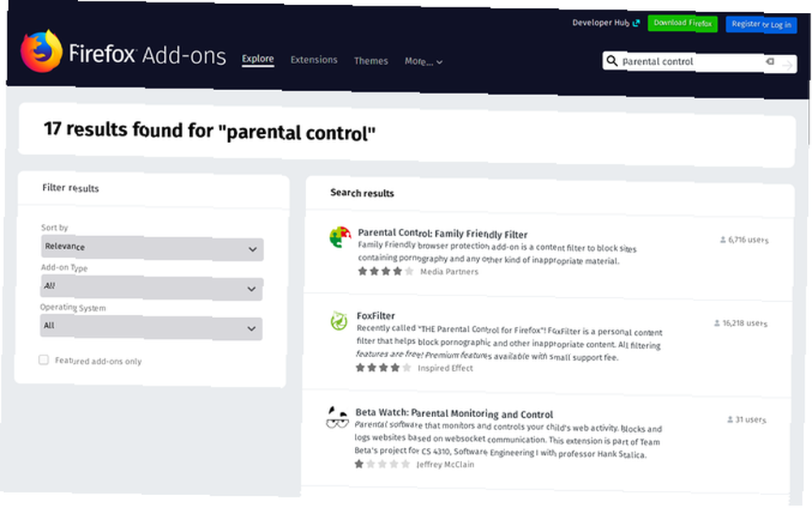
Task: Click the FoxFilter star rating
Action: point(383,368)
